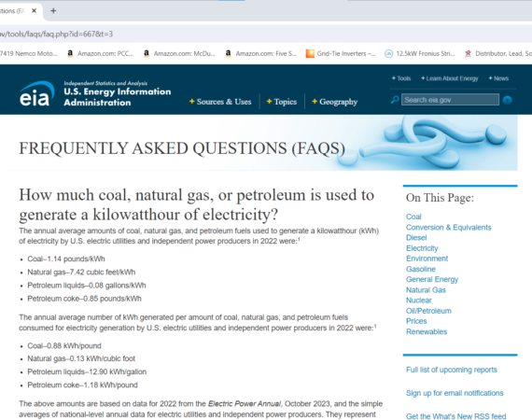The height and width of the screenshot is (420, 532).
Task: Select 'Natural gas–7.42 cubic feet/kWh' item
Action: [81, 273]
